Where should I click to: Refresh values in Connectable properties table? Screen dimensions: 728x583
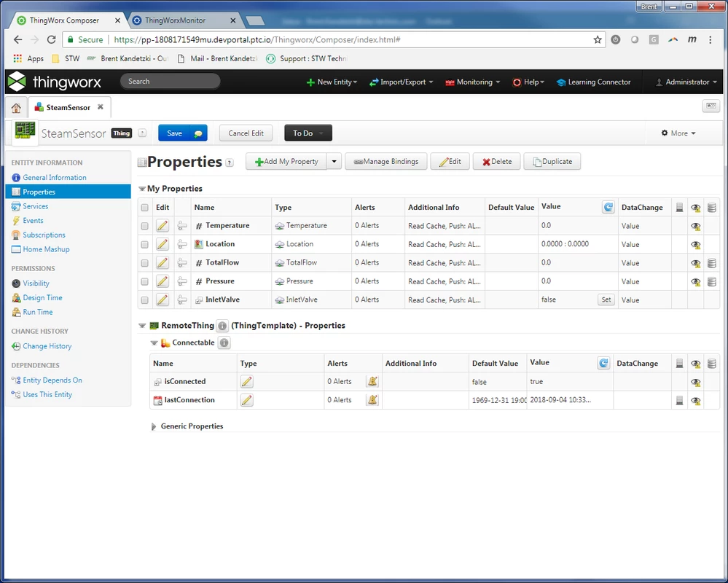(603, 363)
